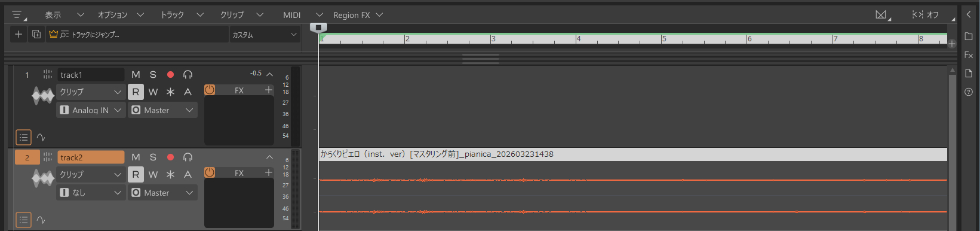Open the media folder browser icon

point(969,37)
